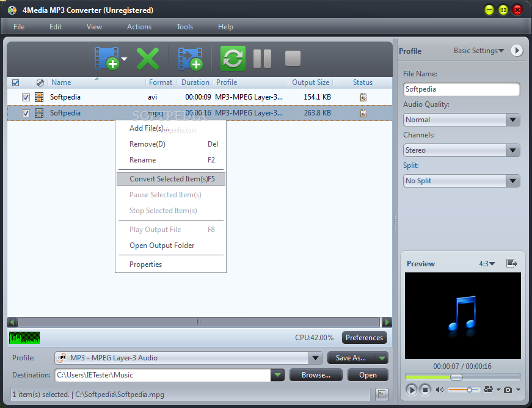This screenshot has width=532, height=408.
Task: Uncheck the Softpedia mpg file checkbox
Action: [x=26, y=113]
